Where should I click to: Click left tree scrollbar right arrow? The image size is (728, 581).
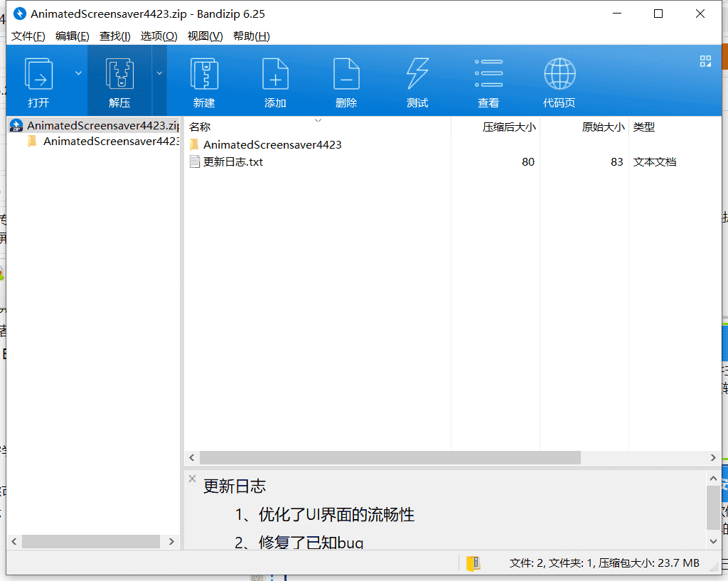pyautogui.click(x=171, y=541)
